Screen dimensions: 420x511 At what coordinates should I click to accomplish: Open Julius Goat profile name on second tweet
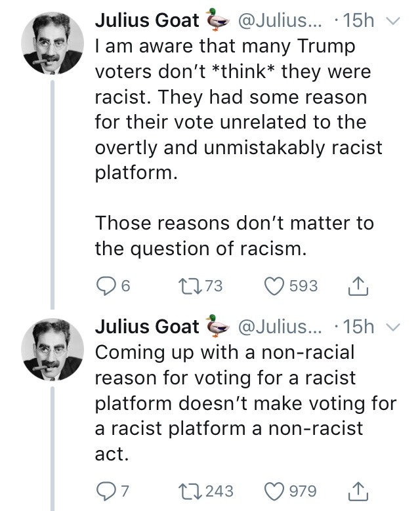pos(147,326)
